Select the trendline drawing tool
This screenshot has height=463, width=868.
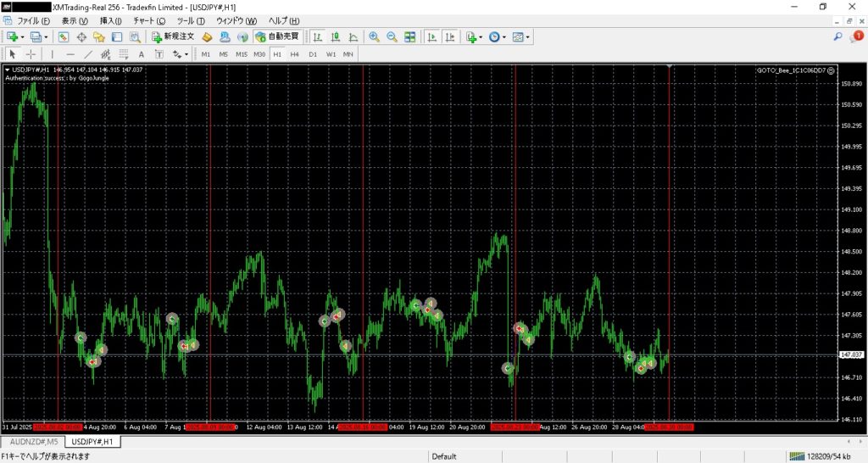[88, 54]
